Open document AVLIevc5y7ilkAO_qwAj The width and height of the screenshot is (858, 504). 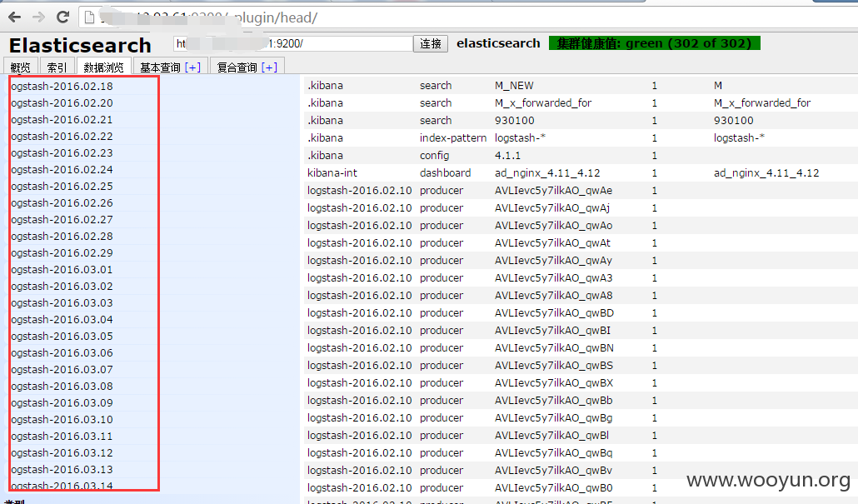click(x=581, y=208)
